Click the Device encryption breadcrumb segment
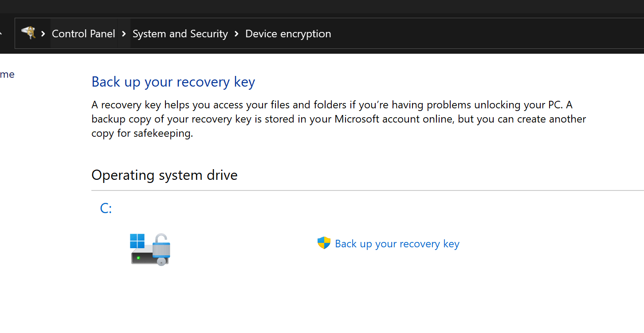 tap(288, 33)
